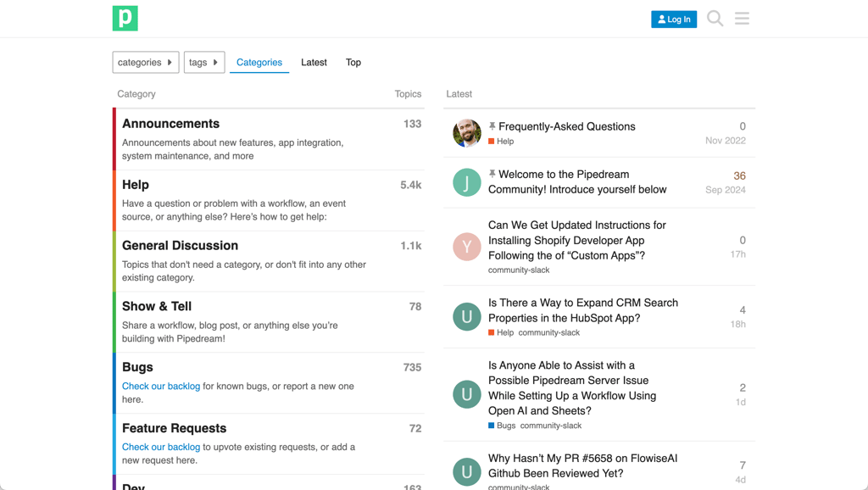
Task: Click the J avatar beside Welcome topic
Action: tap(467, 182)
